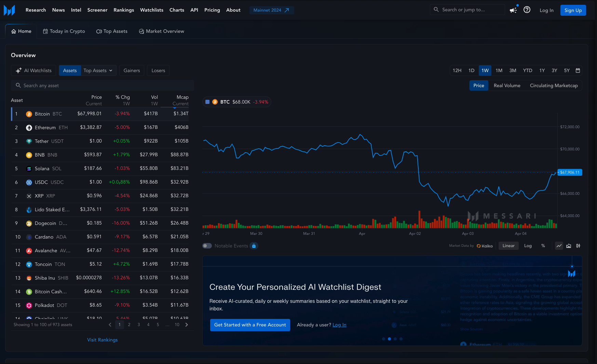This screenshot has width=597, height=364.
Task: Click Get Started with a Free Account
Action: click(250, 325)
